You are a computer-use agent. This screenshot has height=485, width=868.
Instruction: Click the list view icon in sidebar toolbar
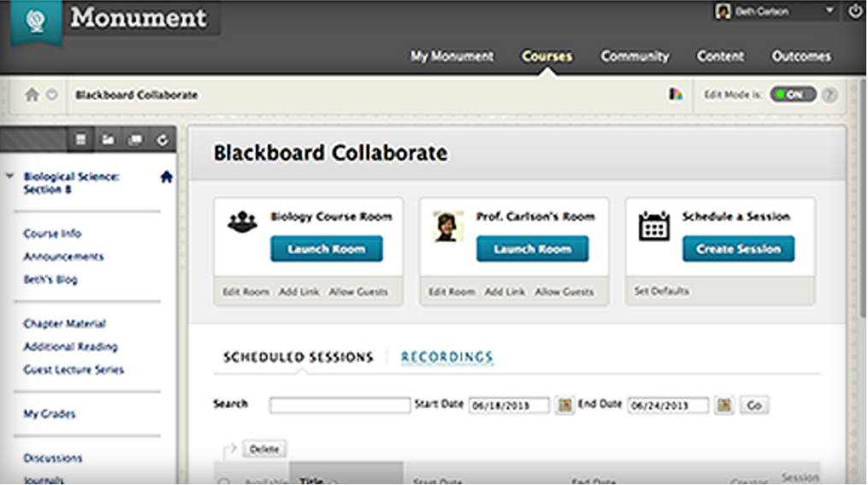point(81,139)
